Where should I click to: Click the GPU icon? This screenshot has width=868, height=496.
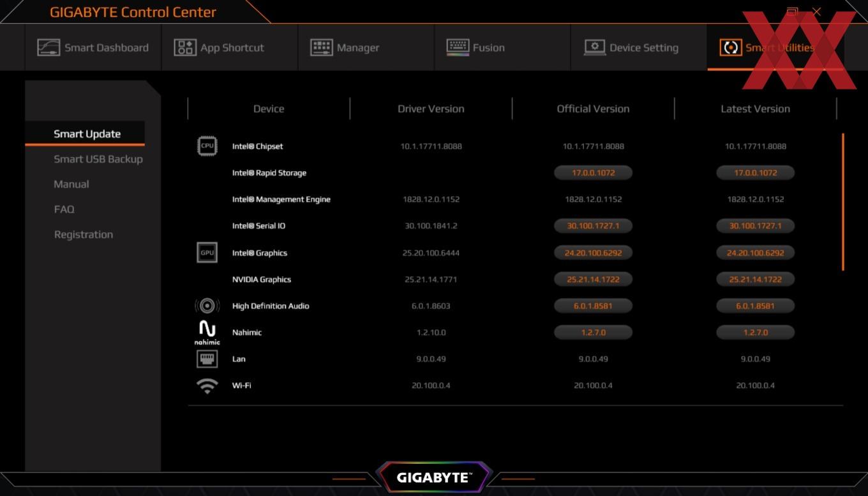[x=207, y=252]
